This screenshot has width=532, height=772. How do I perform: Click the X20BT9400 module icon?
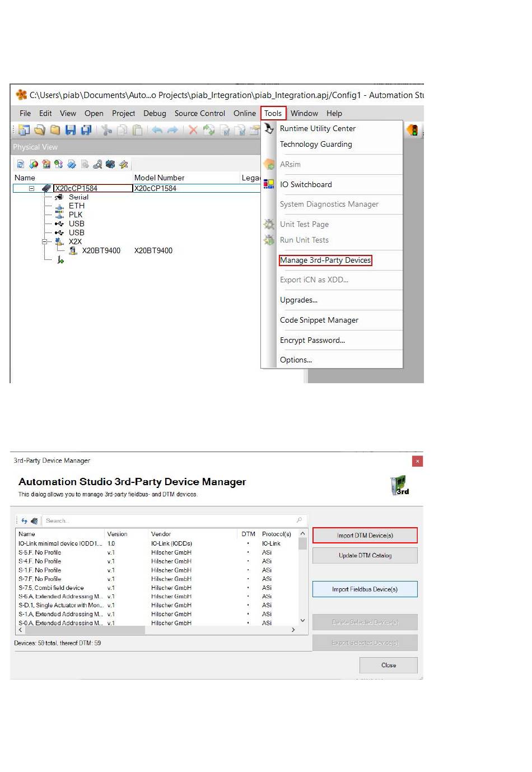coord(73,251)
